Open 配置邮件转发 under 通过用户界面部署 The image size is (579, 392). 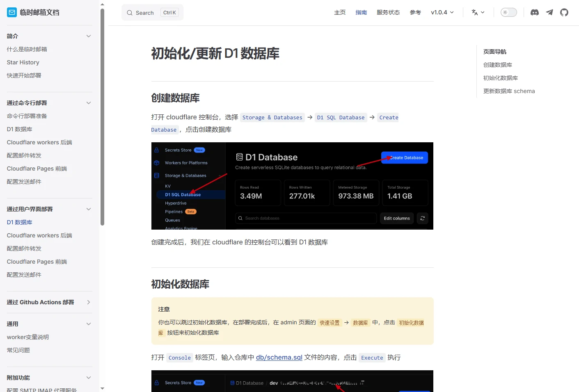coord(24,248)
